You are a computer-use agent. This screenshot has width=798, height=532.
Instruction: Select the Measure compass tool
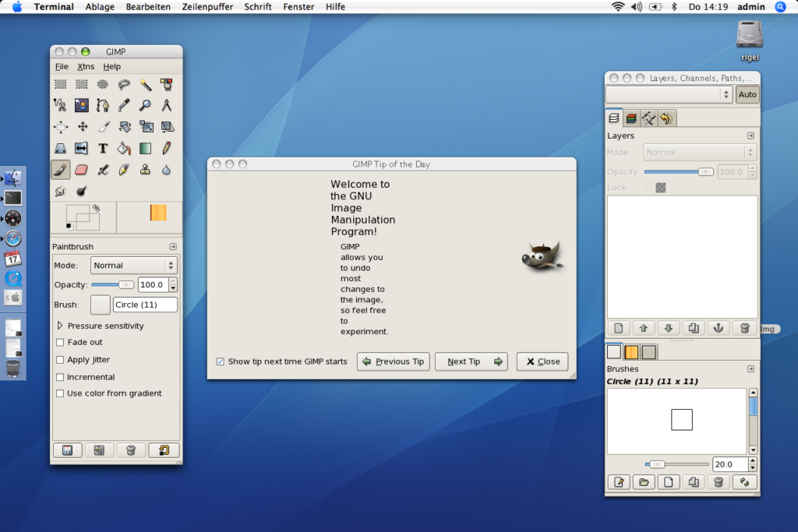pos(167,106)
